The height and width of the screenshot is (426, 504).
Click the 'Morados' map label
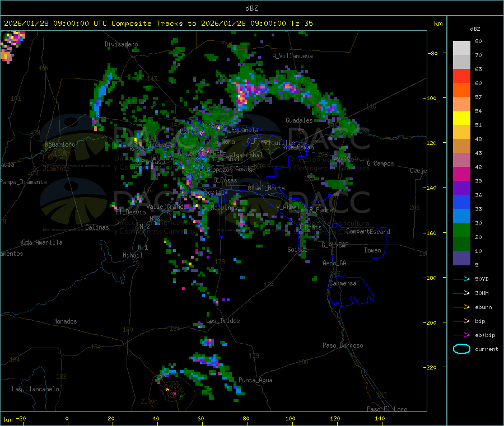[65, 321]
